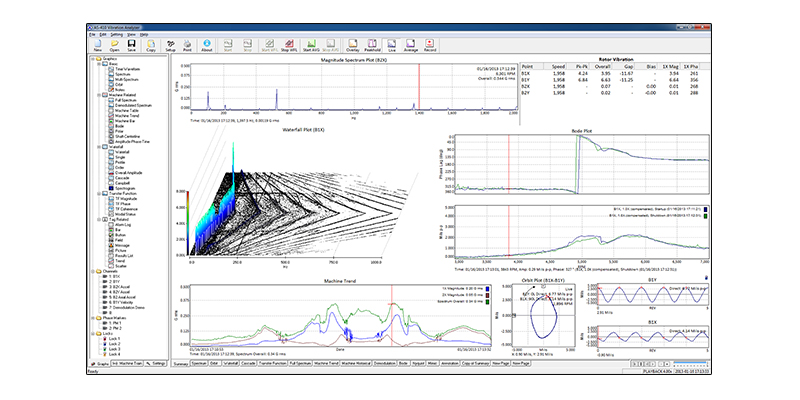Click the Record toolbar button
The image size is (800, 400).
(x=430, y=45)
